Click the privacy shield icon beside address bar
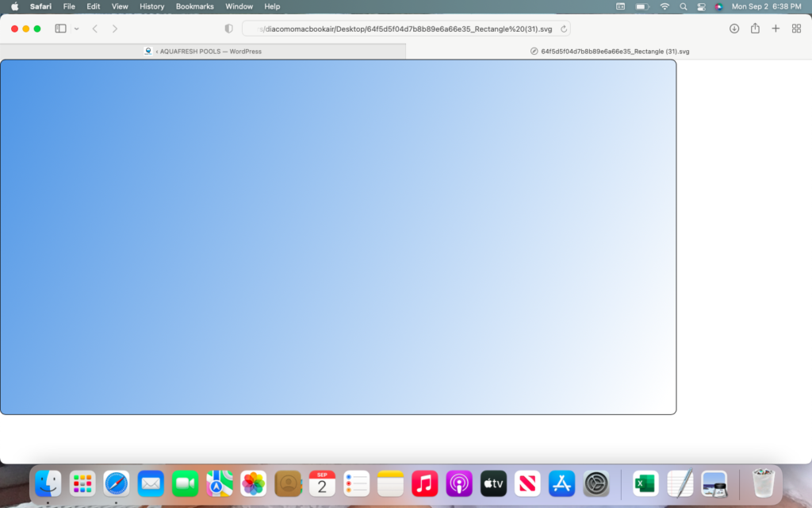The width and height of the screenshot is (812, 508). [x=229, y=29]
